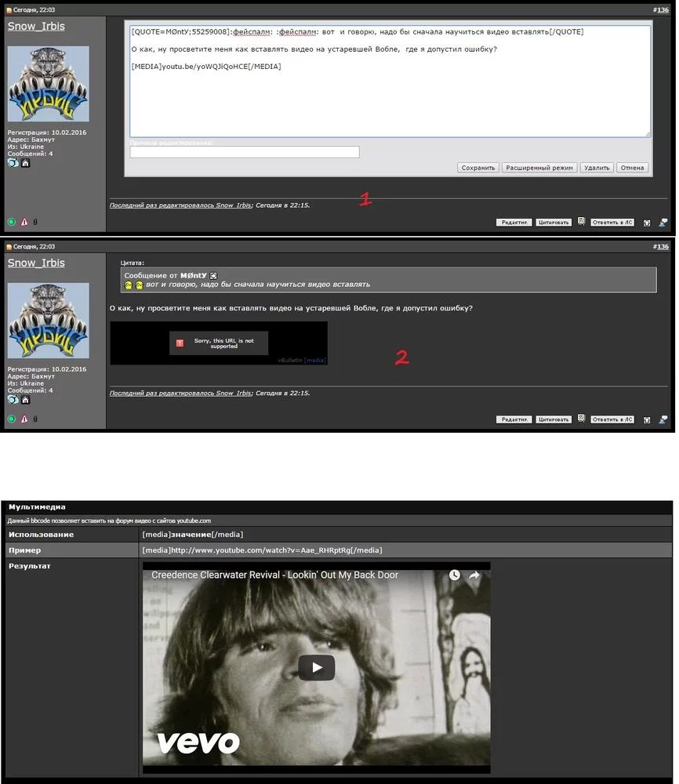
Task: Open Расширенный режим for the edited post
Action: coord(539,168)
